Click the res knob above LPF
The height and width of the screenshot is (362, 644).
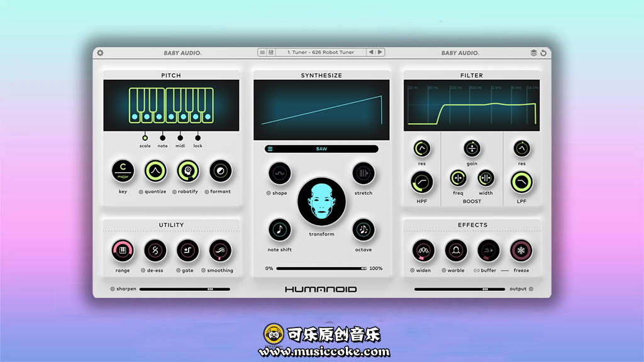521,148
